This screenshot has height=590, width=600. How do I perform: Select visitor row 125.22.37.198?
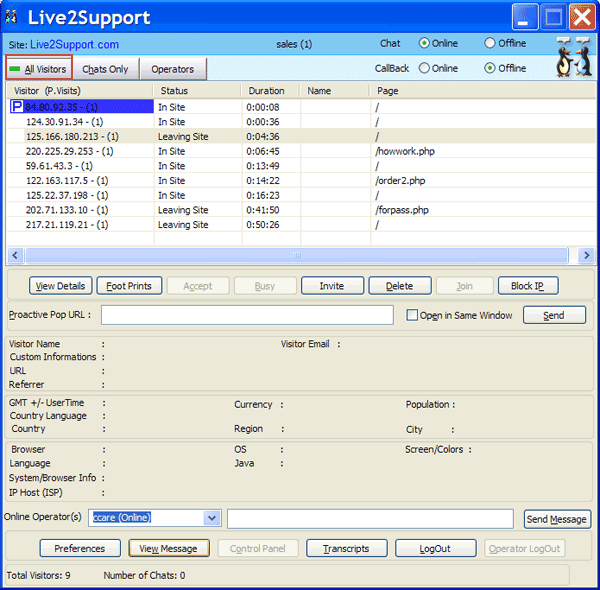pos(302,195)
